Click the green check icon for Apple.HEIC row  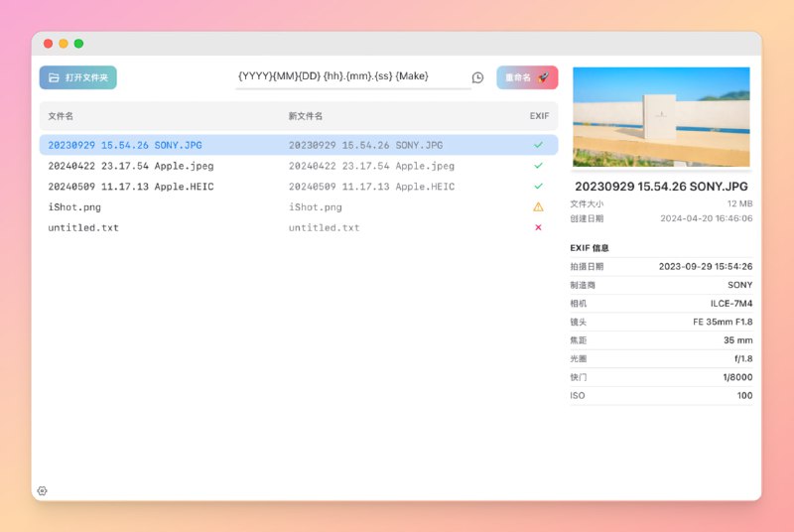click(538, 187)
